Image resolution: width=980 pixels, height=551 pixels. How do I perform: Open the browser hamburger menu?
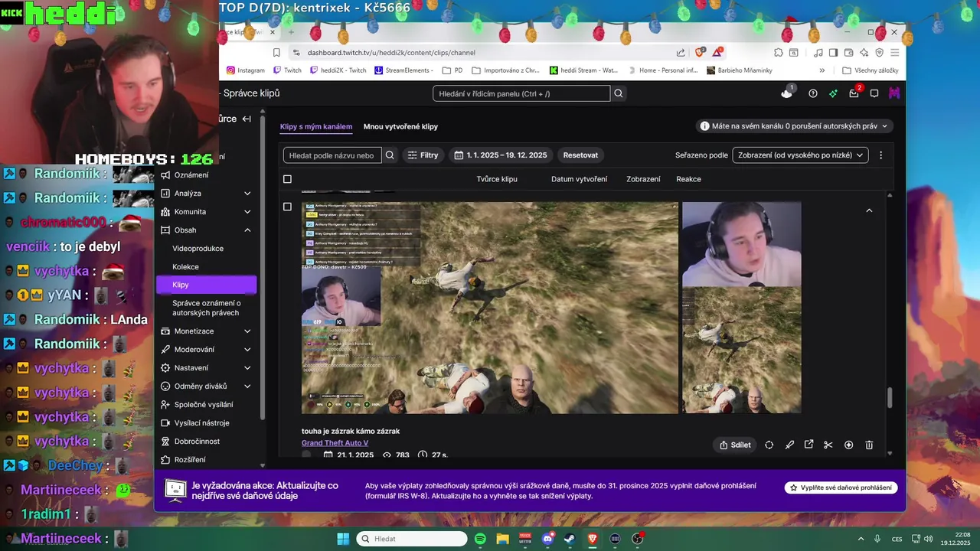(895, 52)
